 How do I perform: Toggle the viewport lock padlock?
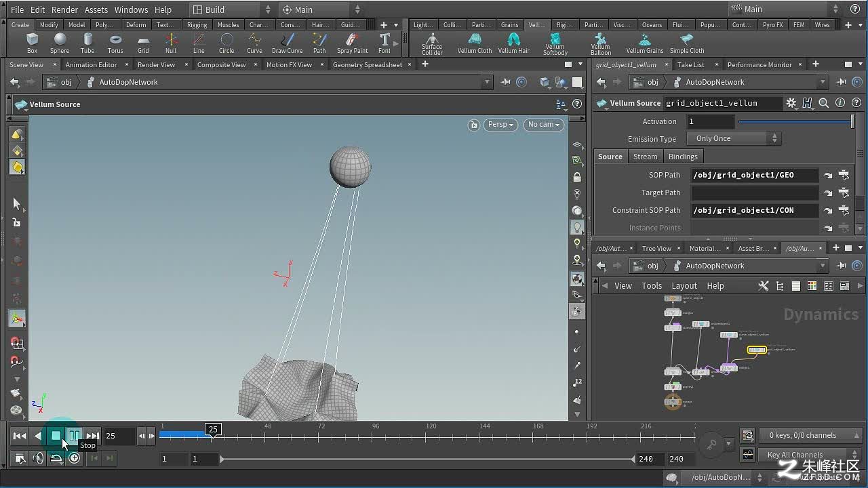(x=577, y=177)
